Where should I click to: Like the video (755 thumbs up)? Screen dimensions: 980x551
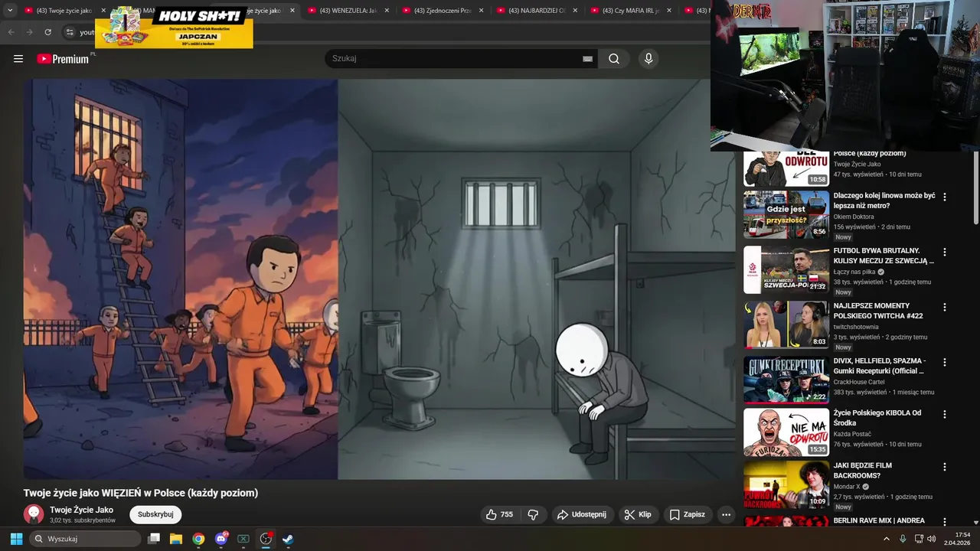499,515
